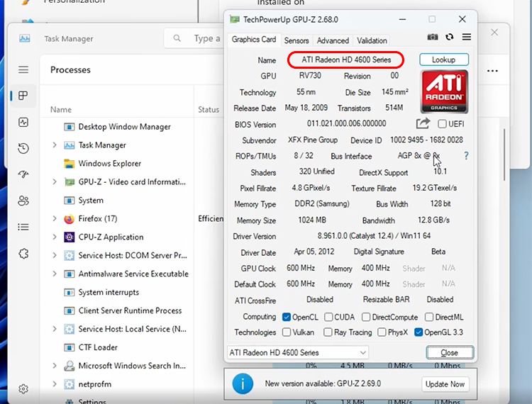The width and height of the screenshot is (532, 404).
Task: Toggle the PhysX checkbox
Action: point(382,332)
